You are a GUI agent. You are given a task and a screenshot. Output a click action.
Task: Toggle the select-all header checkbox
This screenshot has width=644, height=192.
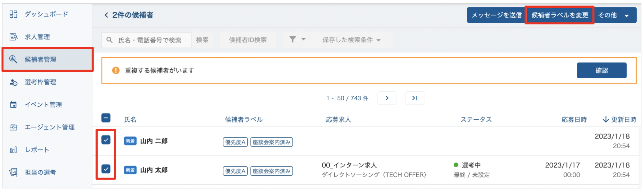[x=106, y=118]
